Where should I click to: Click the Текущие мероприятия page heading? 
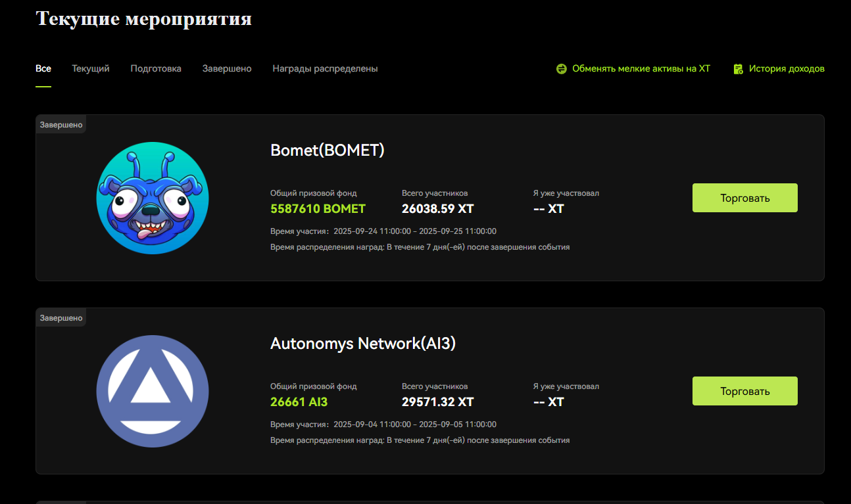click(x=143, y=18)
